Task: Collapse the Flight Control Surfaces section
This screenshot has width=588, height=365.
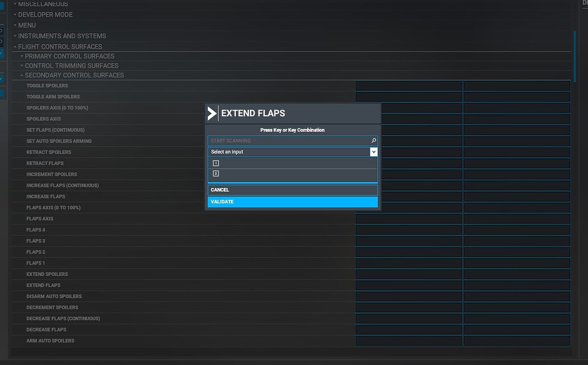Action: [x=60, y=47]
